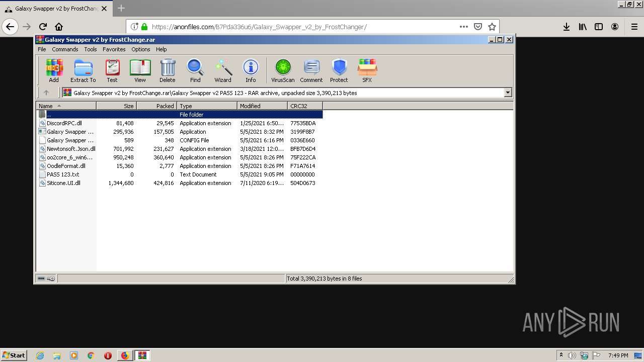The image size is (644, 362).
Task: Open Firefox downloads panel
Action: 567,27
